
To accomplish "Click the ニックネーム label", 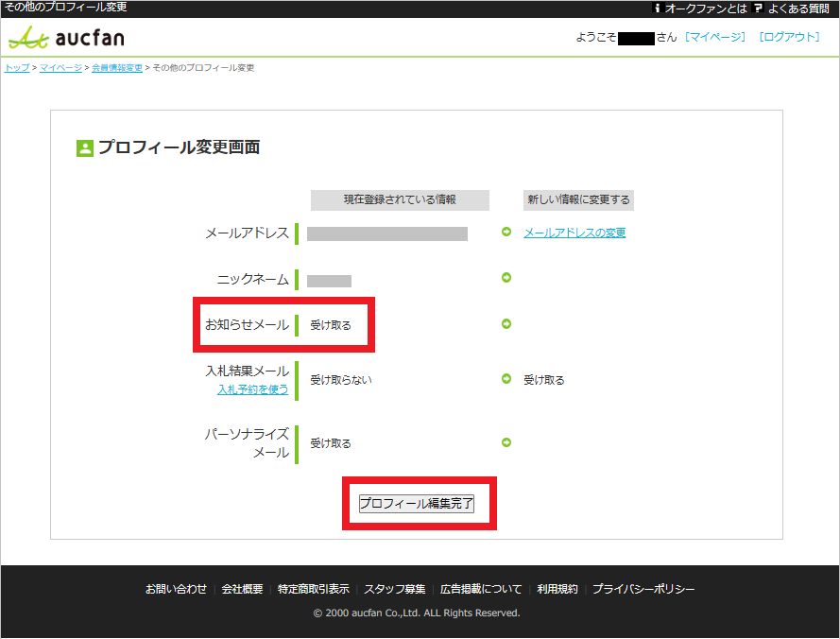I will (x=252, y=279).
